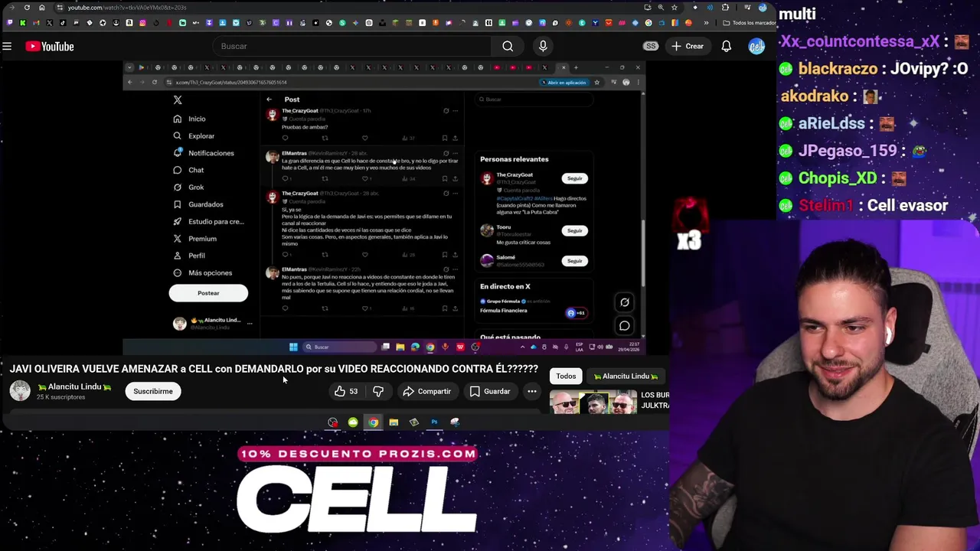Click the X logo in the video
980x551 pixels.
(178, 99)
